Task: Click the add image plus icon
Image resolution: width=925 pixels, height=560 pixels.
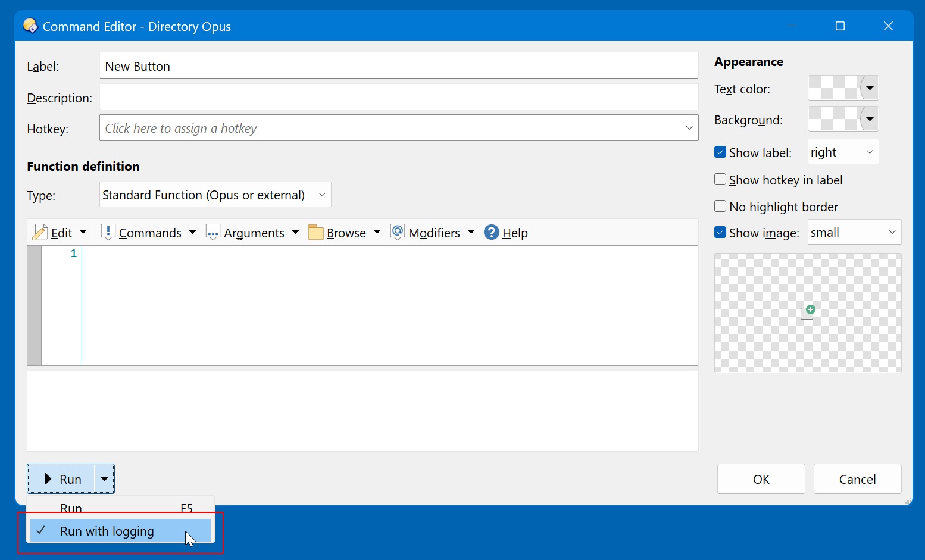Action: [808, 312]
